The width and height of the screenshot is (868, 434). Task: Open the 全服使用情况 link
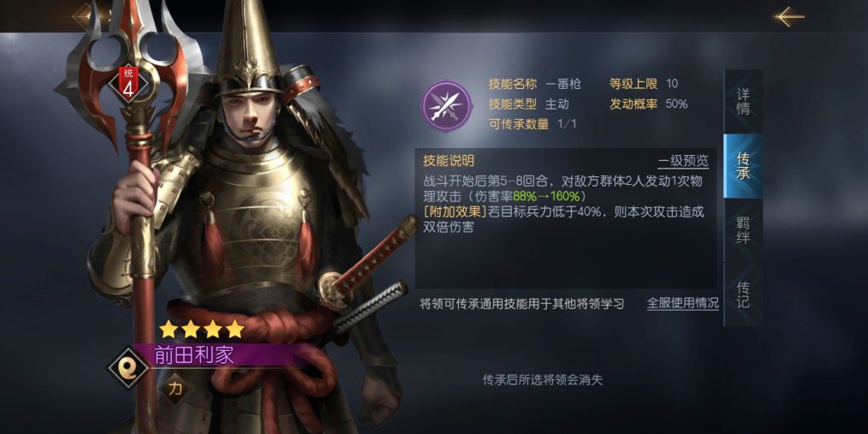(683, 303)
